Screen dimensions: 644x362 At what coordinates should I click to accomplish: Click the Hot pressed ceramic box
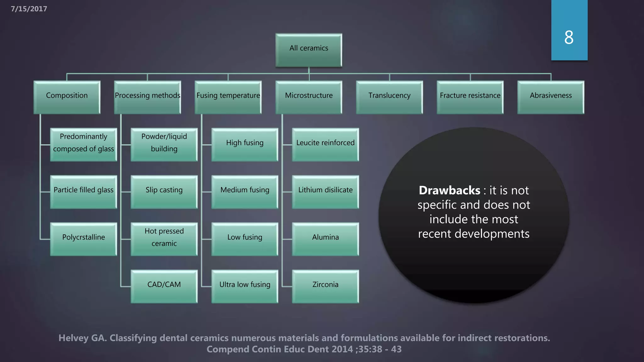click(164, 239)
